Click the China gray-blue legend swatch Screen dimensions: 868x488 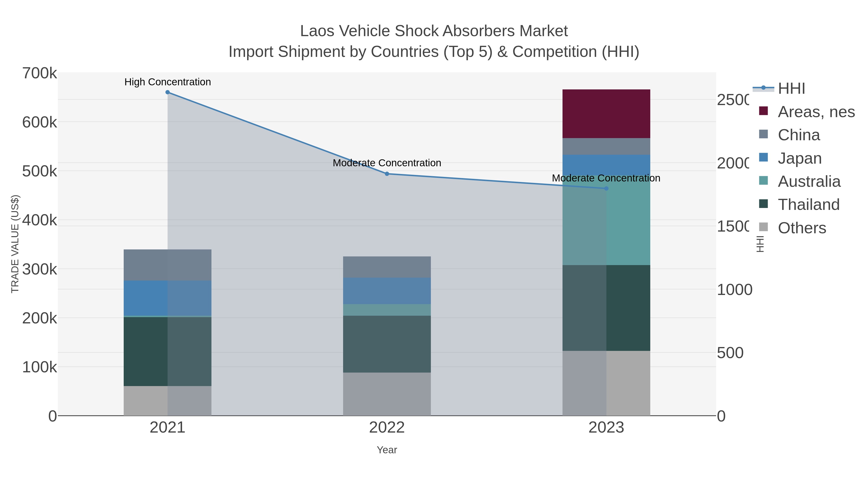pyautogui.click(x=763, y=134)
